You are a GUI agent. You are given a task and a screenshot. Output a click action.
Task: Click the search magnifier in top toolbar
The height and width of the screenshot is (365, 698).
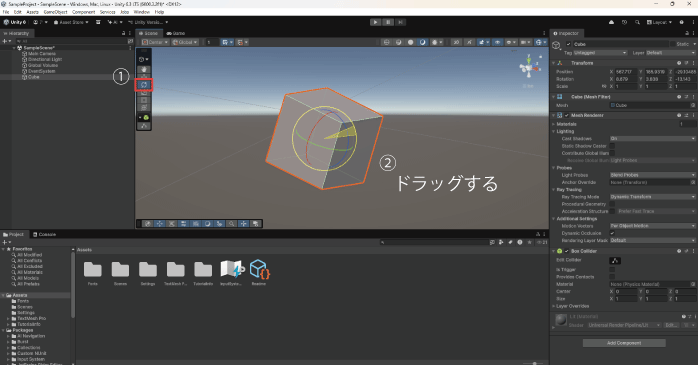pos(637,22)
